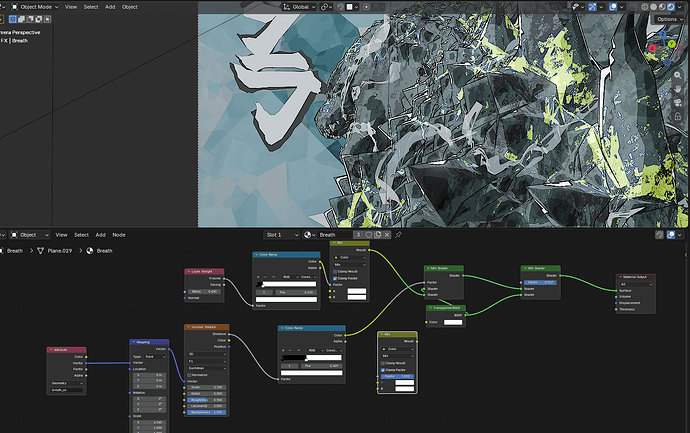Click the new material duplicate icon
Image resolution: width=690 pixels, height=433 pixels.
(378, 235)
